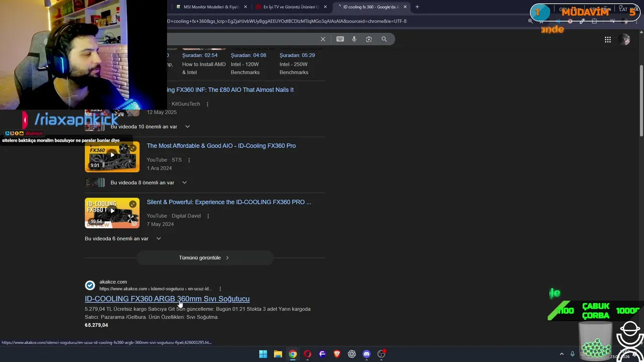Image resolution: width=644 pixels, height=362 pixels.
Task: Click the akakce.com site favicon
Action: (90, 286)
